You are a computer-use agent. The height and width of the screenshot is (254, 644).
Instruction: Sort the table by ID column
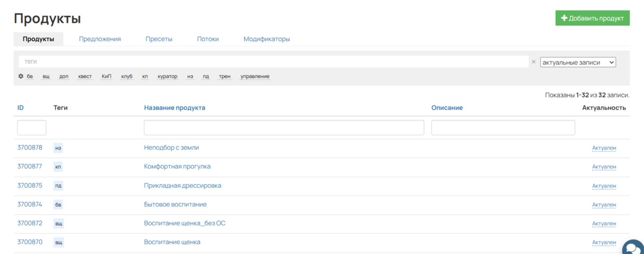pos(20,108)
